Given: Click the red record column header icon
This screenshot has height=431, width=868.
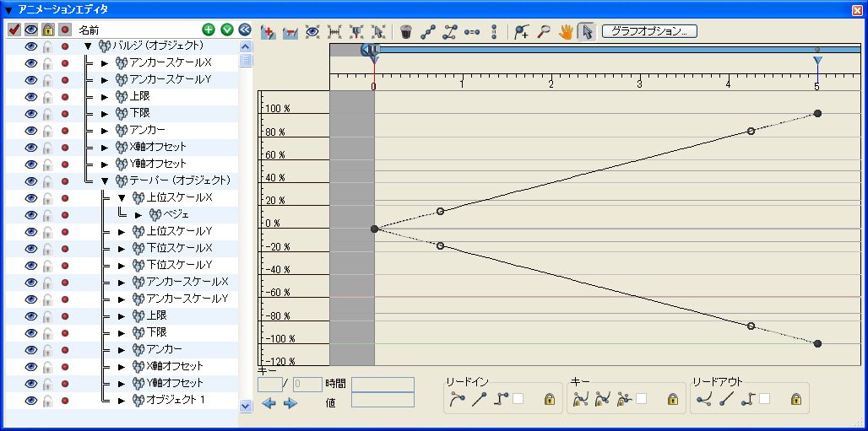Looking at the screenshot, I should pyautogui.click(x=65, y=30).
